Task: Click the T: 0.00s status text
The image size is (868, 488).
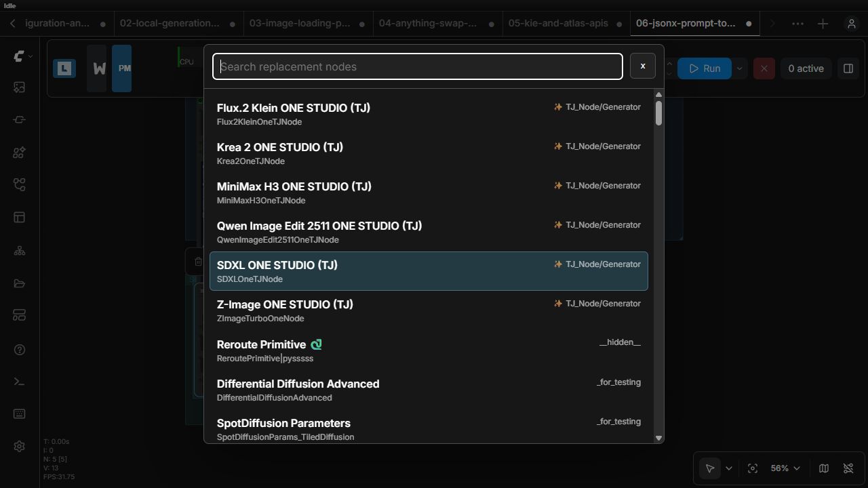Action: [x=56, y=441]
